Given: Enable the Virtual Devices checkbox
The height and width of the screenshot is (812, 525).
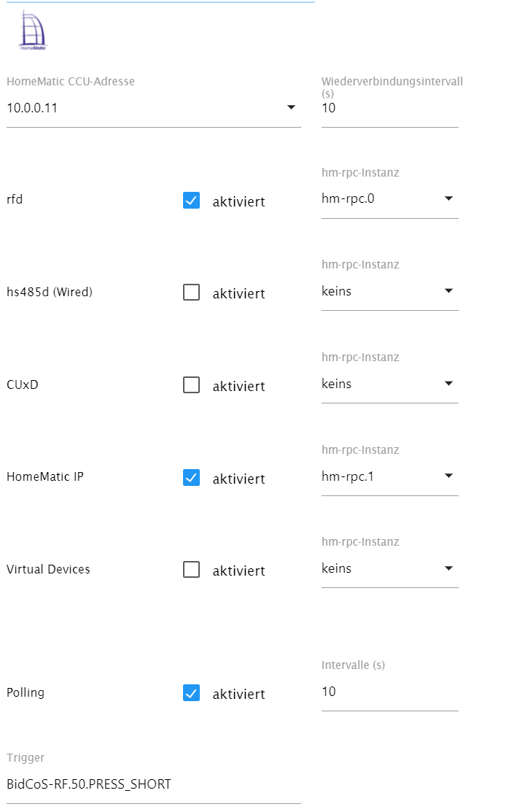Looking at the screenshot, I should [192, 570].
